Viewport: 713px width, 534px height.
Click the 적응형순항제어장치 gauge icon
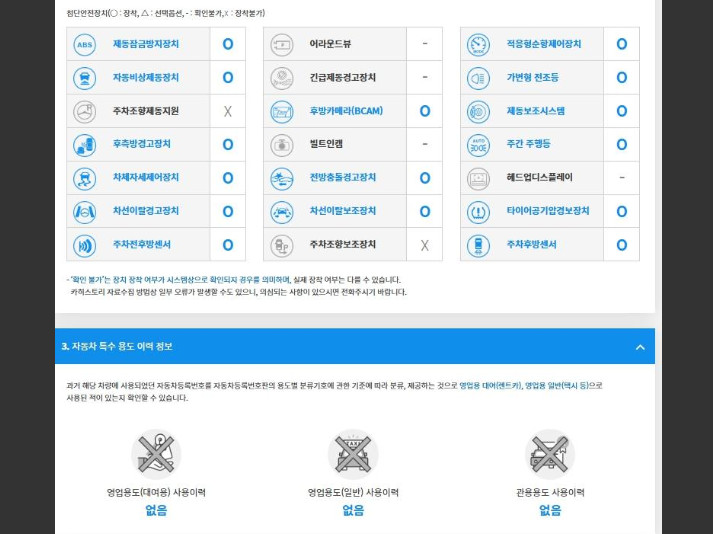click(478, 44)
